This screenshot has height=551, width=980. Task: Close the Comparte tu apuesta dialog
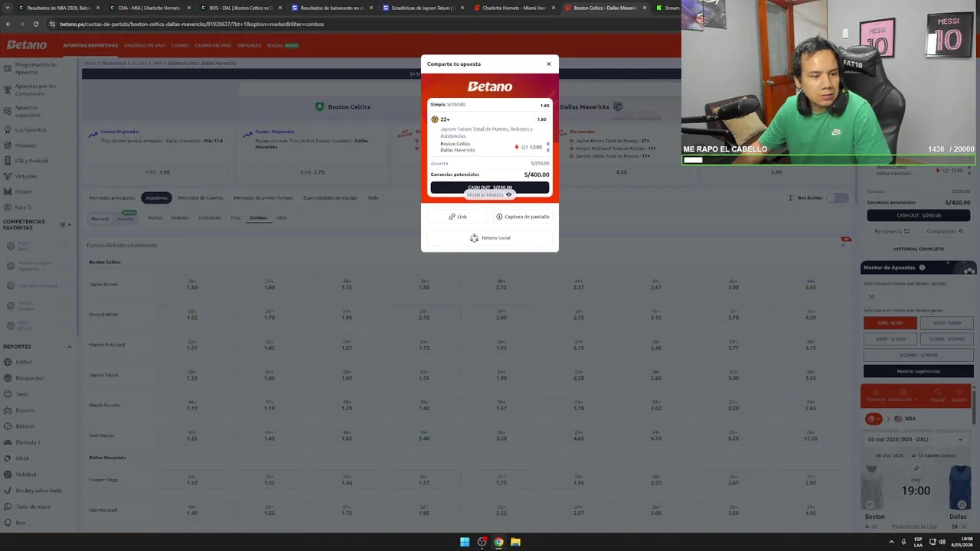[548, 64]
